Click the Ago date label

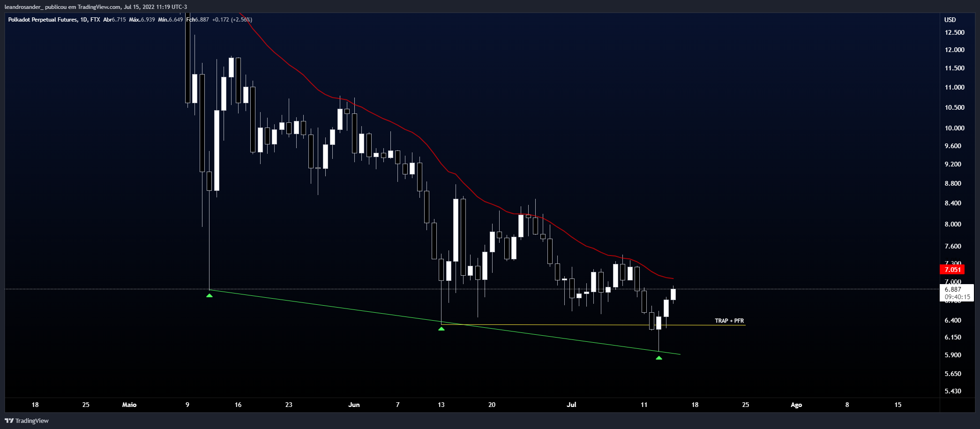coord(796,405)
